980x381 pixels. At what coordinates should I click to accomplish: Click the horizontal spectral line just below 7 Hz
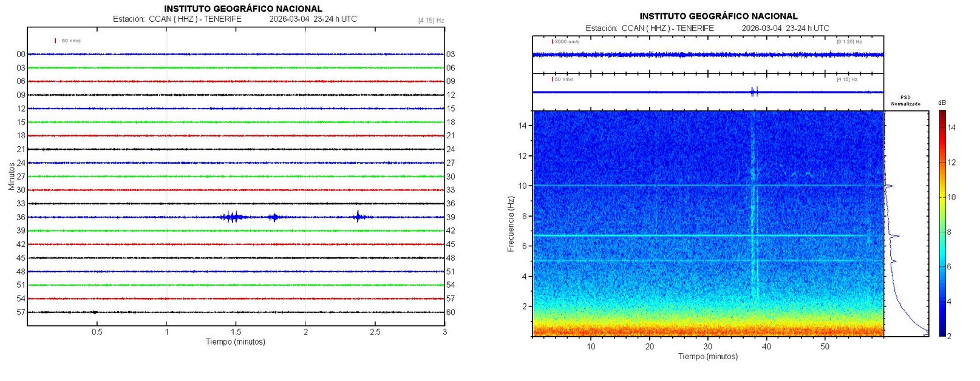coord(668,235)
